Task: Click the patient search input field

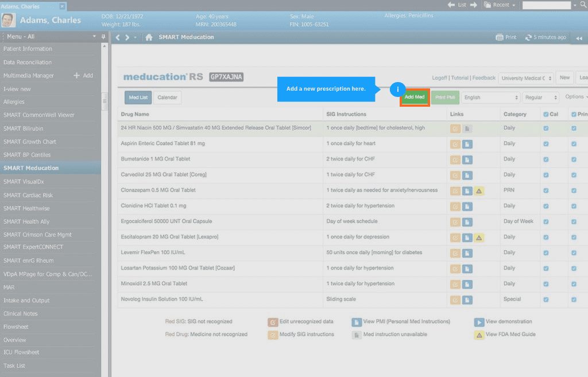Action: tap(547, 5)
